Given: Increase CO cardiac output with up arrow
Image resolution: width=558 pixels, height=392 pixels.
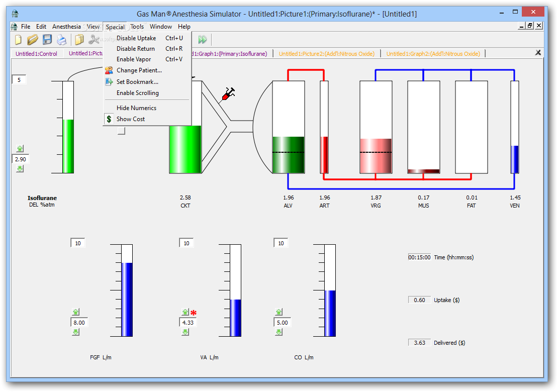Looking at the screenshot, I should pyautogui.click(x=279, y=312).
